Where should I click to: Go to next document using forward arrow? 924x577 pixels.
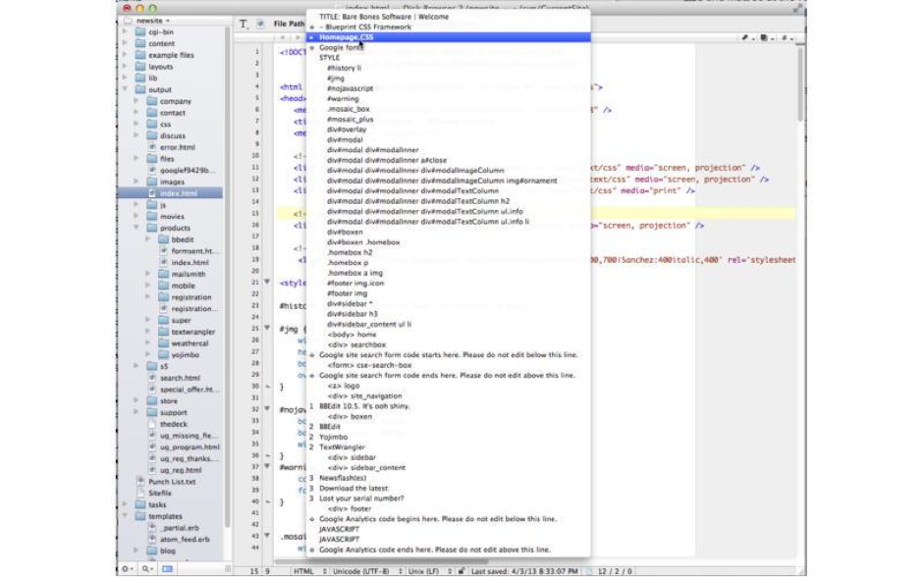click(297, 37)
